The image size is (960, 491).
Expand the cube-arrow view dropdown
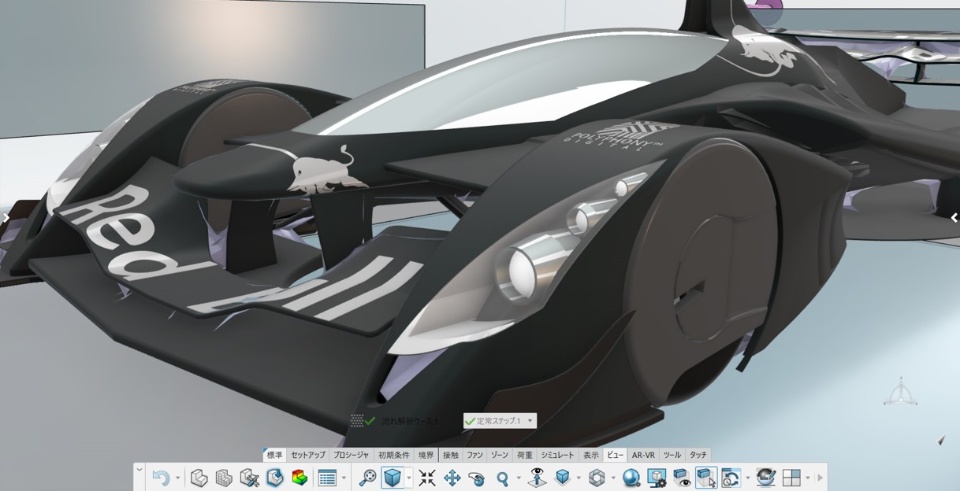(579, 478)
